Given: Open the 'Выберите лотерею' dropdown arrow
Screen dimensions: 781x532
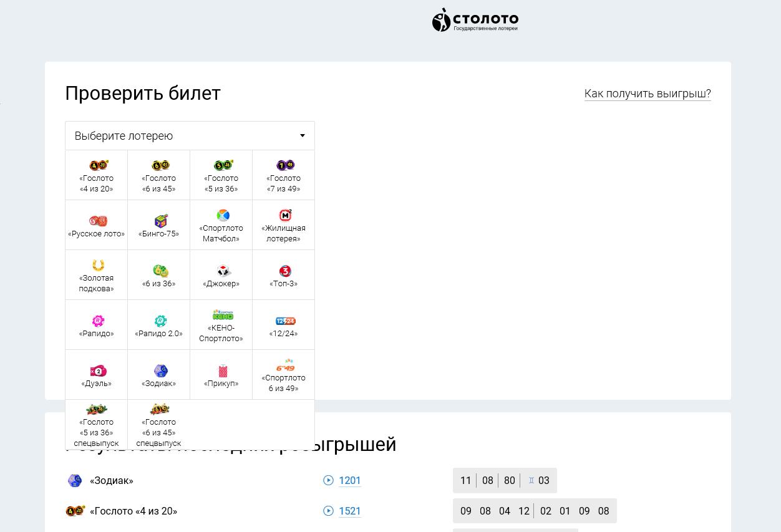Looking at the screenshot, I should (303, 136).
